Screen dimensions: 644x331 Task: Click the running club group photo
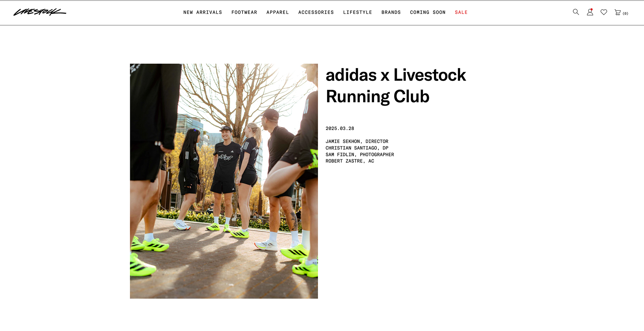(224, 181)
